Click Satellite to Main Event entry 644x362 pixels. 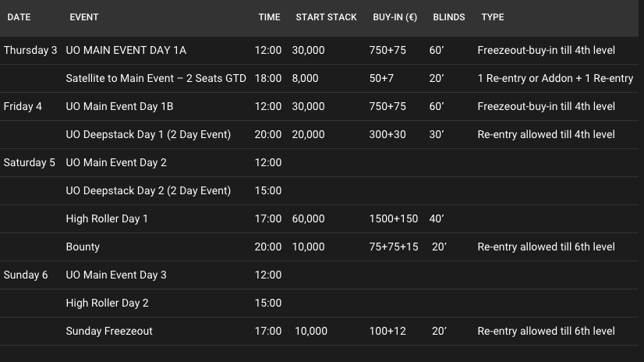156,78
